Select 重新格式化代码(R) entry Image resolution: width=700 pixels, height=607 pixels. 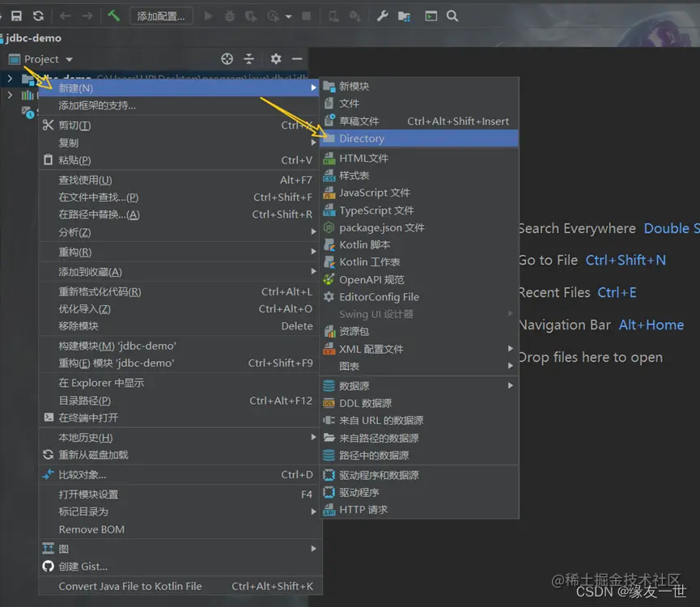[179, 291]
